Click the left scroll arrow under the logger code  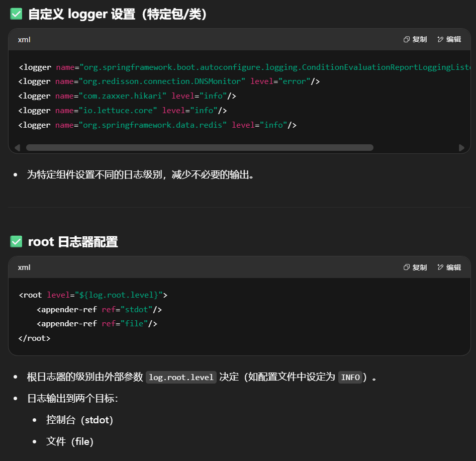17,148
